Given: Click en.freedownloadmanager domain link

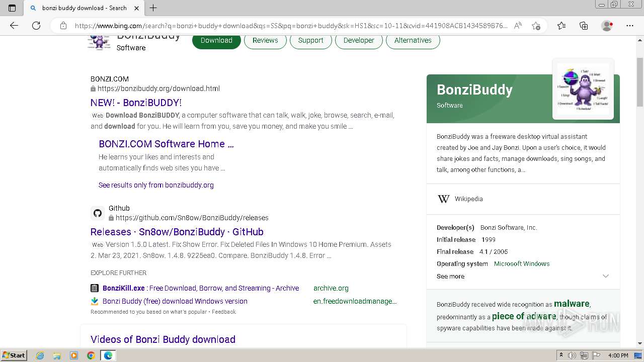Looking at the screenshot, I should (355, 301).
